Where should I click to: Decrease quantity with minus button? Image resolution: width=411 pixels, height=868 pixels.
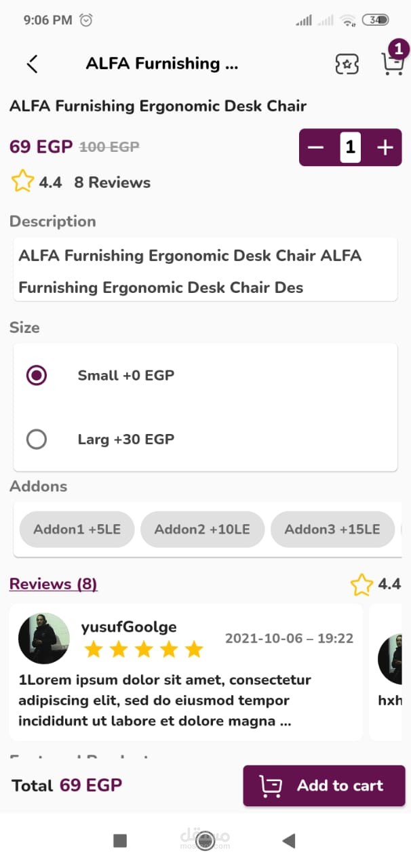pyautogui.click(x=316, y=147)
